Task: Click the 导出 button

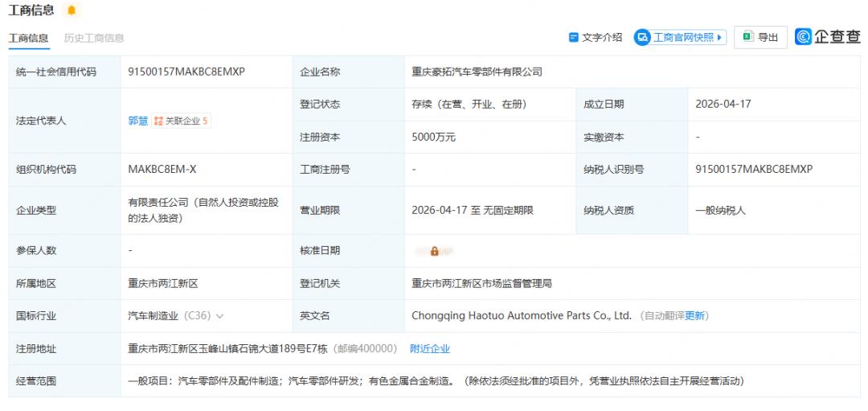Action: [760, 37]
